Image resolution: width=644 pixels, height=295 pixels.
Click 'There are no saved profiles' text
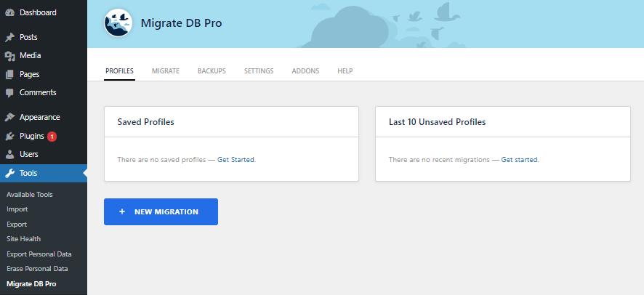162,160
